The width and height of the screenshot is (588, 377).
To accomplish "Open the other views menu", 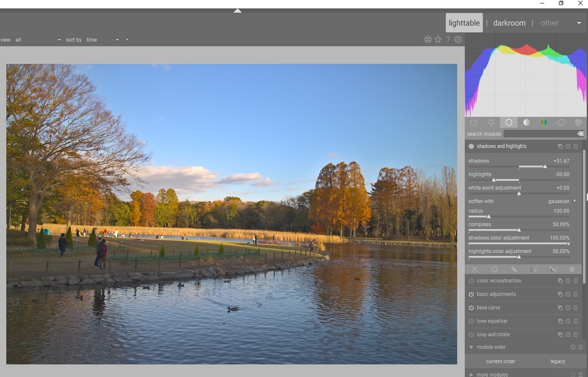I will click(549, 23).
